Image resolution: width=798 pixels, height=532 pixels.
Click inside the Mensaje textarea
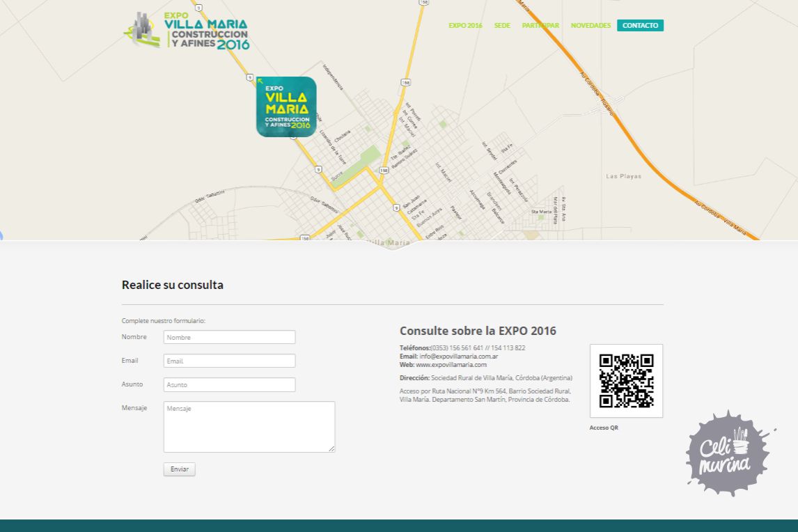[x=249, y=426]
